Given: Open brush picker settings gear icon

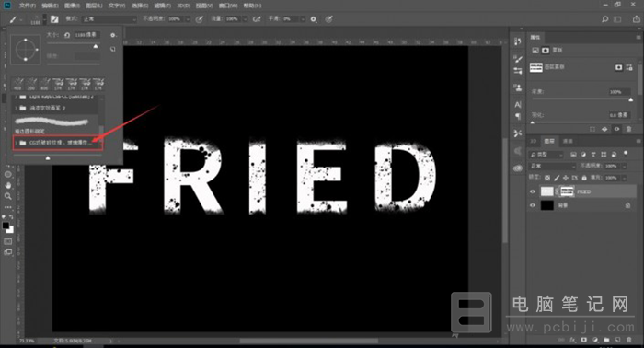Looking at the screenshot, I should (x=113, y=35).
